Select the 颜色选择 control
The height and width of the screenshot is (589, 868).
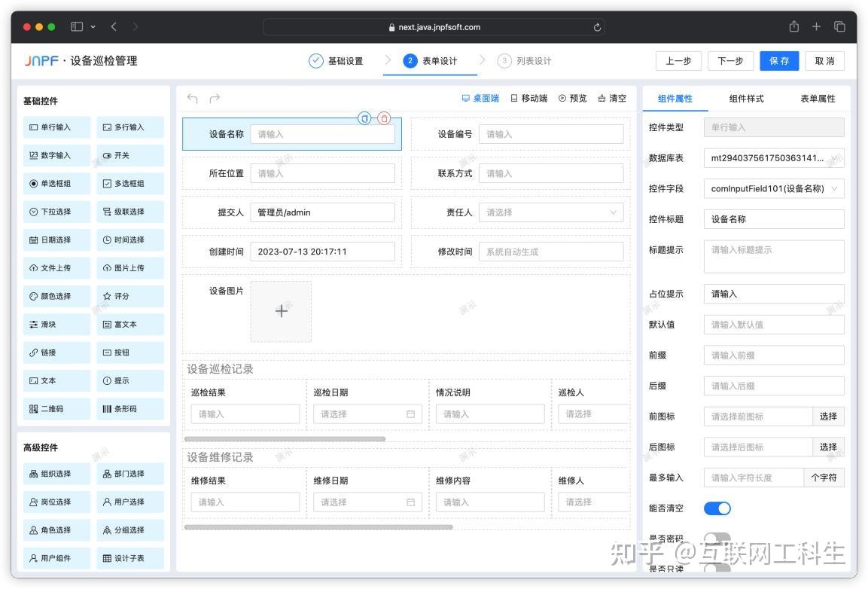click(56, 297)
